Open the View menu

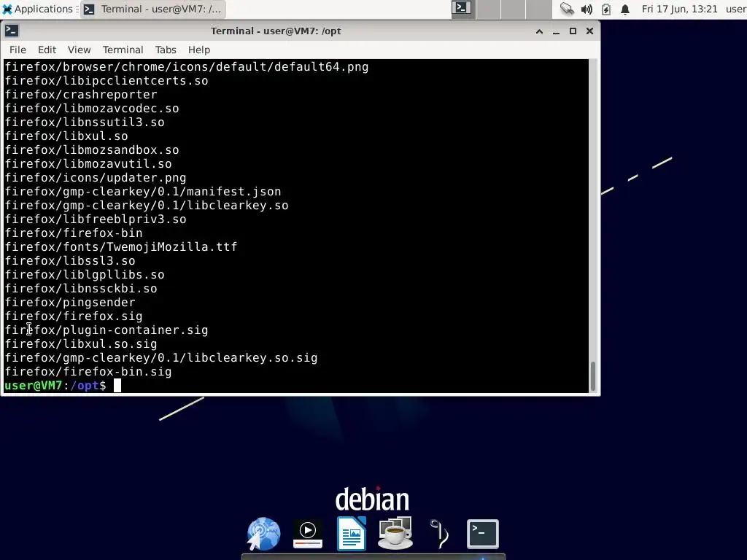click(x=79, y=50)
